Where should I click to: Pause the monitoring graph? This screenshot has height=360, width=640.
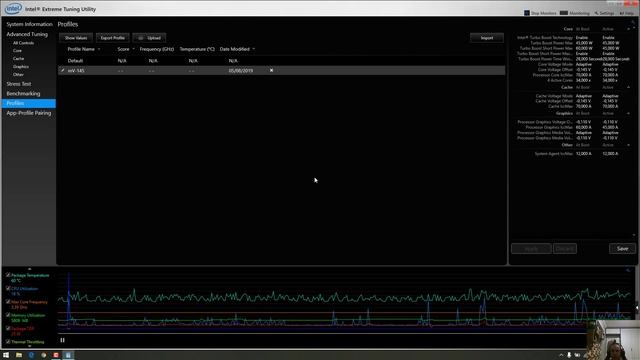[x=62, y=340]
